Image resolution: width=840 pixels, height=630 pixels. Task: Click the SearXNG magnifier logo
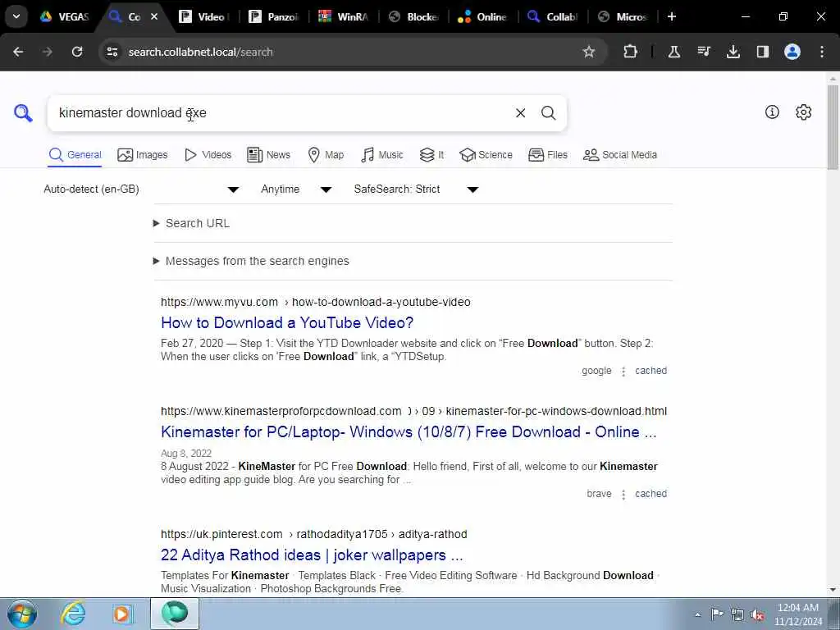pyautogui.click(x=23, y=112)
